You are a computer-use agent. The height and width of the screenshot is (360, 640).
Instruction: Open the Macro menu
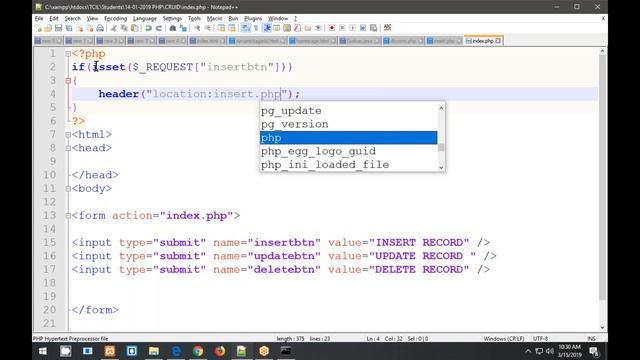coord(214,19)
